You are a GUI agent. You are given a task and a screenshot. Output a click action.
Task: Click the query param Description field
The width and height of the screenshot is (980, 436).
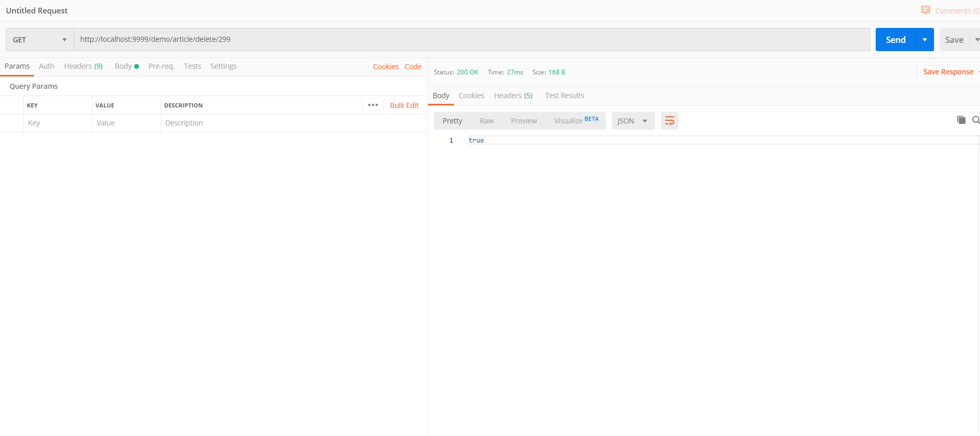tap(294, 123)
